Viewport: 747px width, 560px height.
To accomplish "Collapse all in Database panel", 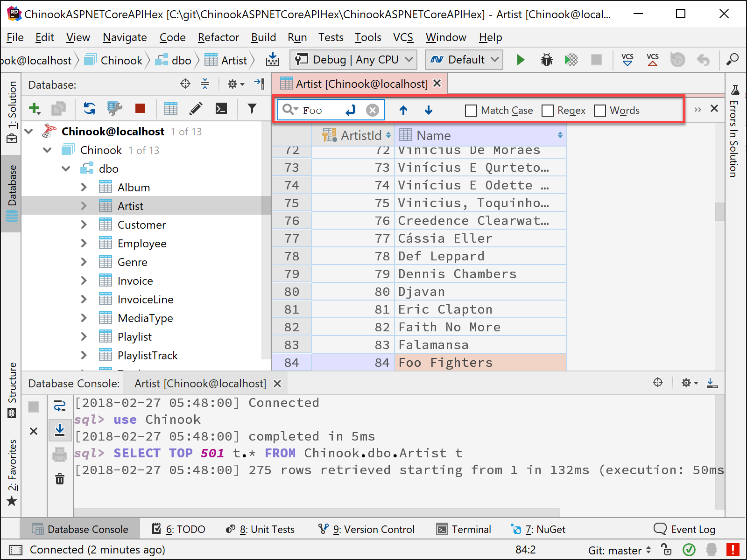I will (x=205, y=84).
